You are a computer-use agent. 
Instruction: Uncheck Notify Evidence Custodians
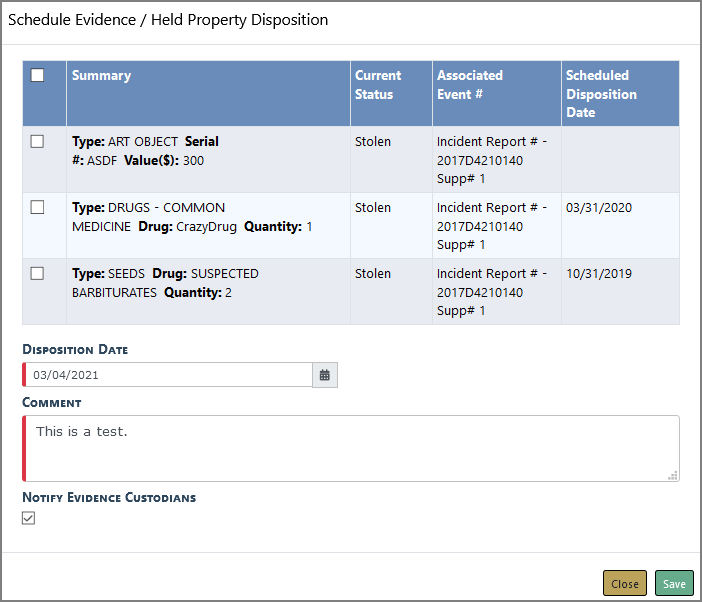29,518
